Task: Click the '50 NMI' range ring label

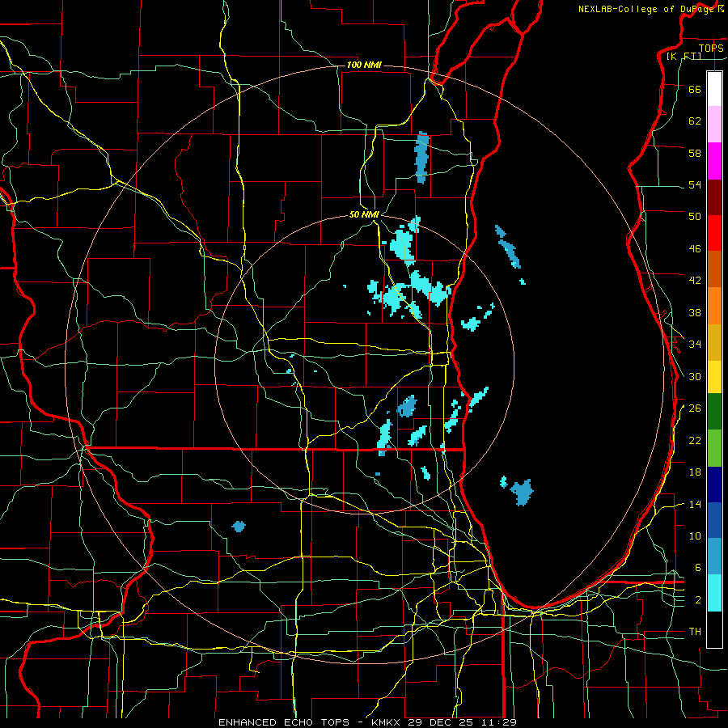Action: point(364,214)
